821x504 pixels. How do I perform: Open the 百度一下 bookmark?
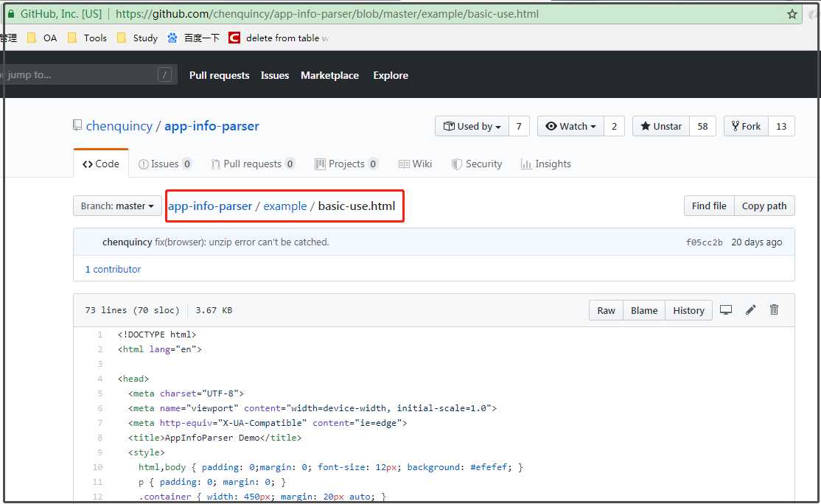tap(193, 38)
